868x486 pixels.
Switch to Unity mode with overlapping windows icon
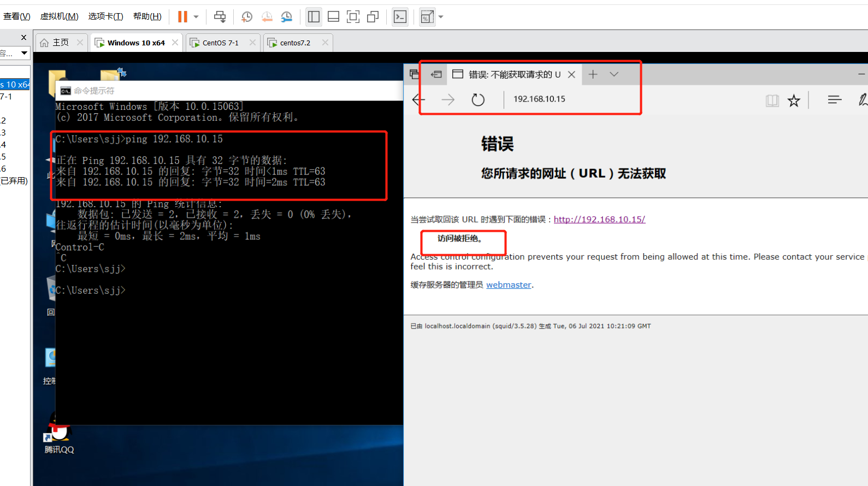click(x=373, y=17)
